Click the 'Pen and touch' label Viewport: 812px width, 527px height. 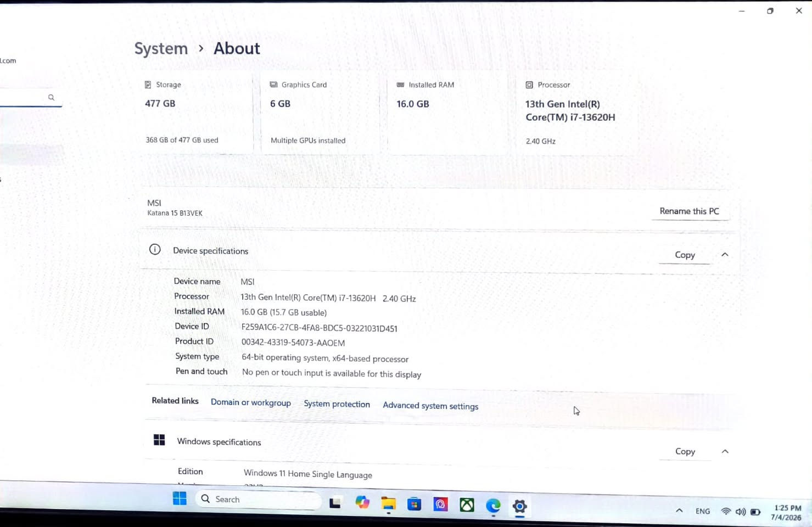201,371
